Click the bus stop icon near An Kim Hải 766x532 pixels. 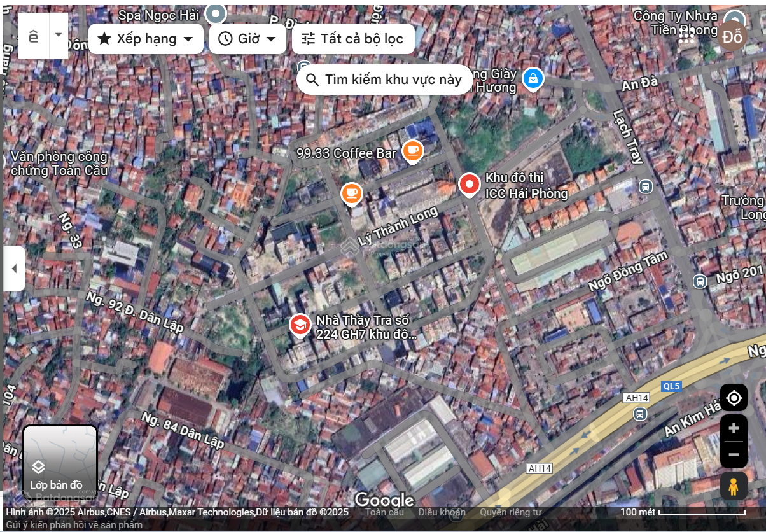click(640, 414)
